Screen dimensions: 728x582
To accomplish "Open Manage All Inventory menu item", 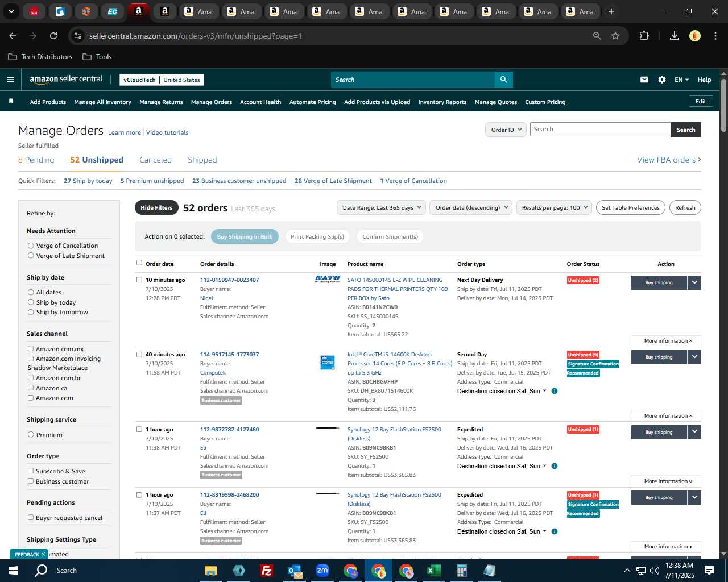I will click(103, 102).
